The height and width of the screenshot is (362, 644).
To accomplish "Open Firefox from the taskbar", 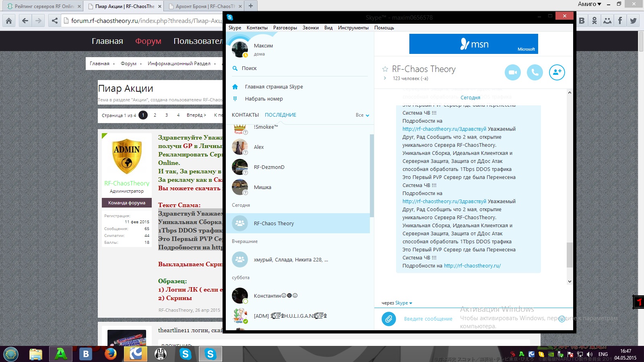I will point(110,354).
